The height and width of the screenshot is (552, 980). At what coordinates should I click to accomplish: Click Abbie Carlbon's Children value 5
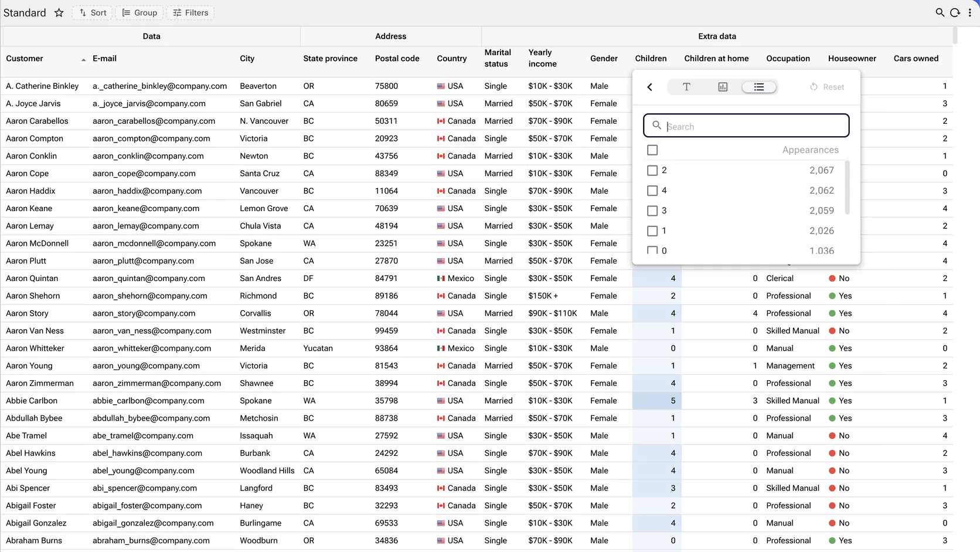coord(673,401)
